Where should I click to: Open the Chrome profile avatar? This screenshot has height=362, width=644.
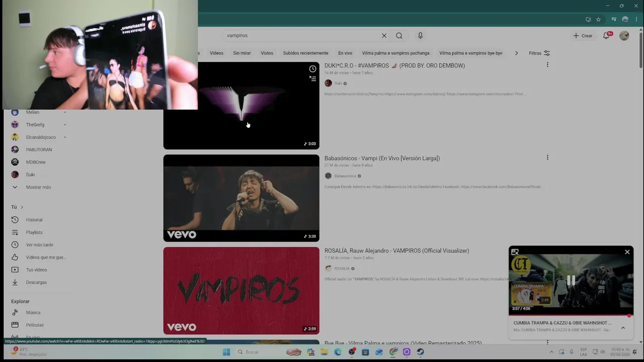625,20
